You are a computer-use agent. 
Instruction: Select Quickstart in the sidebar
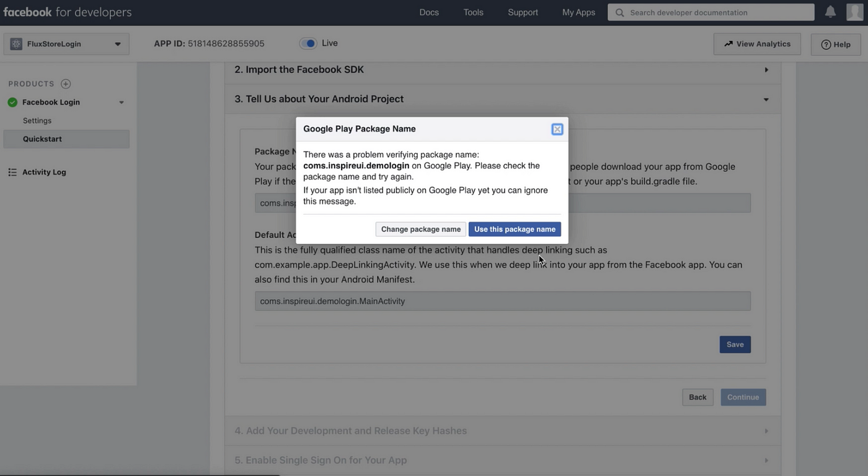coord(66,139)
